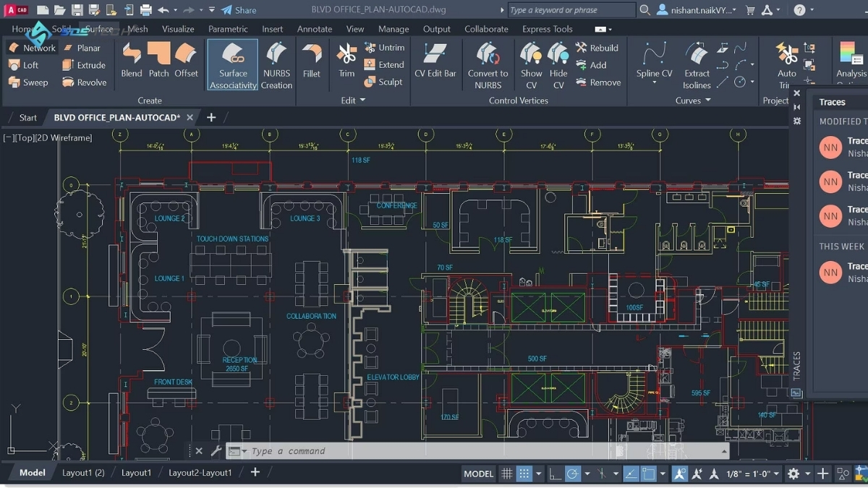Open the CV Edit Bar tool
Image resolution: width=868 pixels, height=488 pixels.
coord(435,60)
